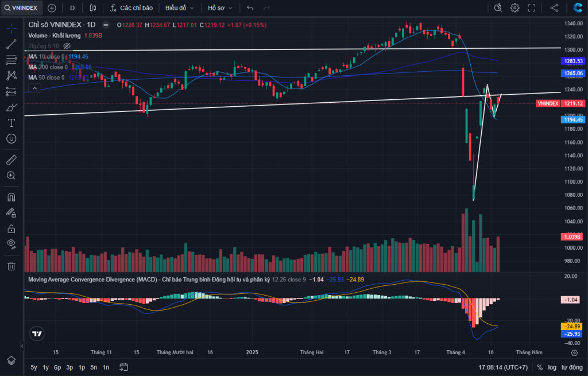Expand the left toolbar collapse arrow
Image resolution: width=588 pixels, height=376 pixels.
pos(22,346)
